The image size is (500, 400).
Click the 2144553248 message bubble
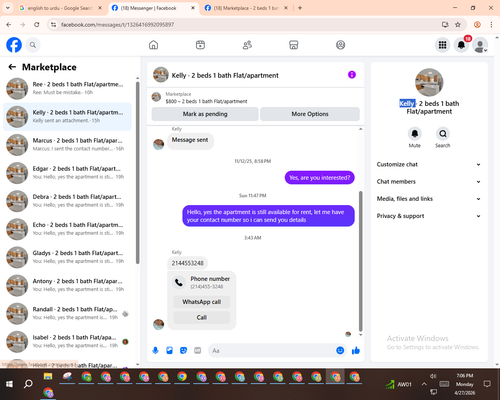tap(187, 263)
